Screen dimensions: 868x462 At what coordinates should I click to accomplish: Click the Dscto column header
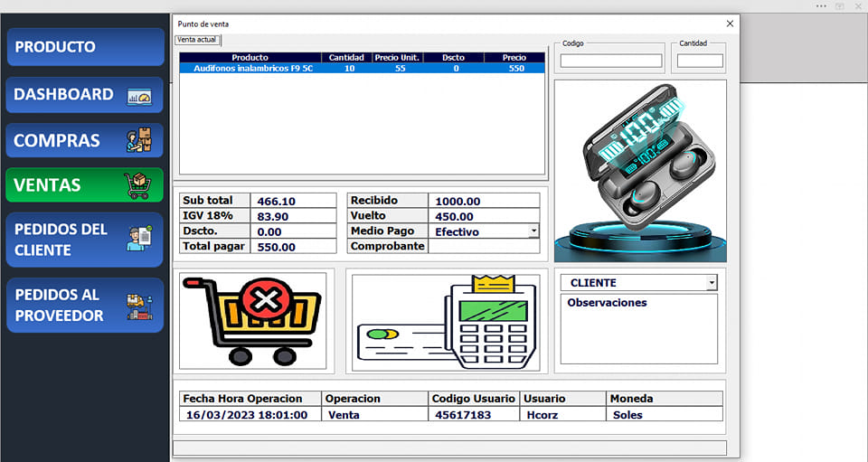[x=454, y=58]
